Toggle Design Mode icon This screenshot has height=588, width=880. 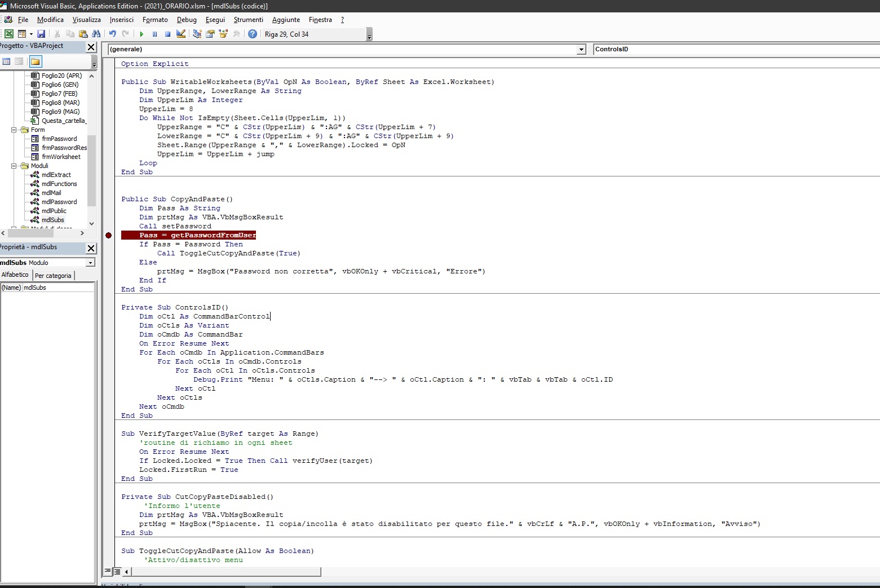pos(181,34)
